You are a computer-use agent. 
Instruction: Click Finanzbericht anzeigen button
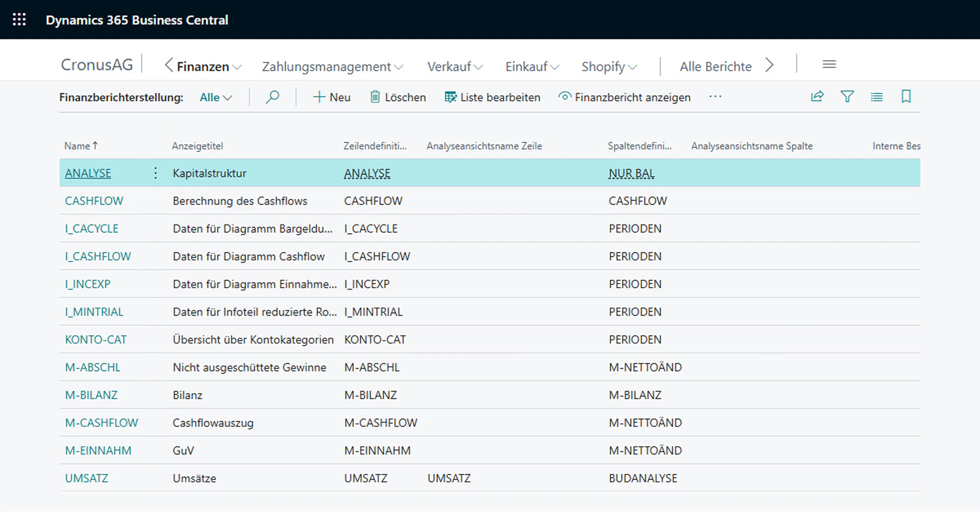click(624, 97)
